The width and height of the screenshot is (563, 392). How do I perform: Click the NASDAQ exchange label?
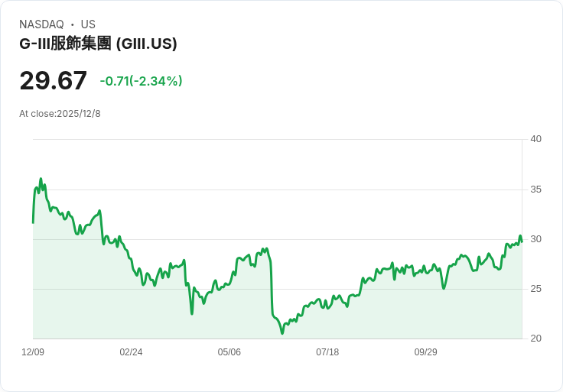[41, 24]
